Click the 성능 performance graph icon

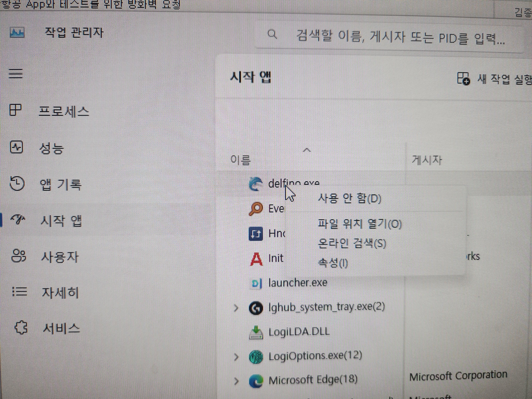[16, 147]
